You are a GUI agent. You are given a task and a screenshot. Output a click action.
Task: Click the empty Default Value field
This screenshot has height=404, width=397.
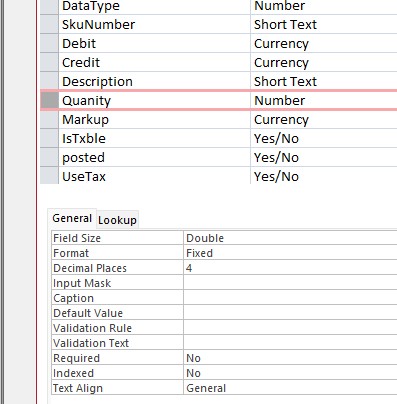click(x=290, y=313)
